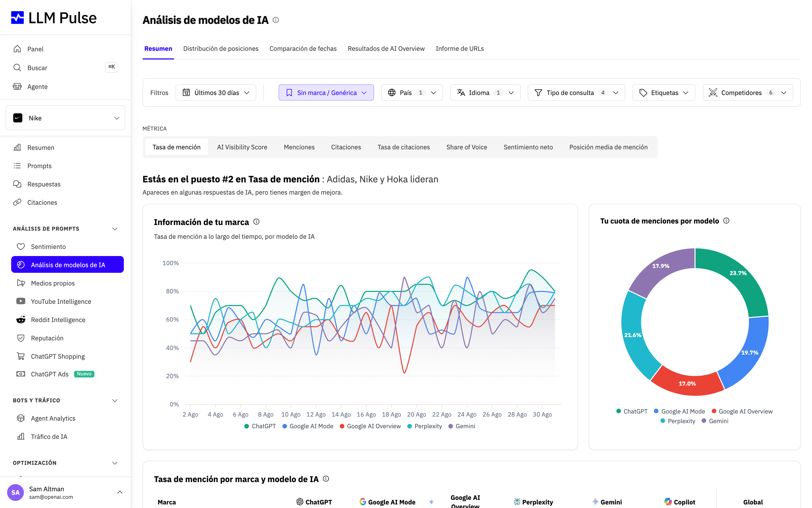Click the Prompts list icon
Screen dimensions: 812x508
coord(17,166)
